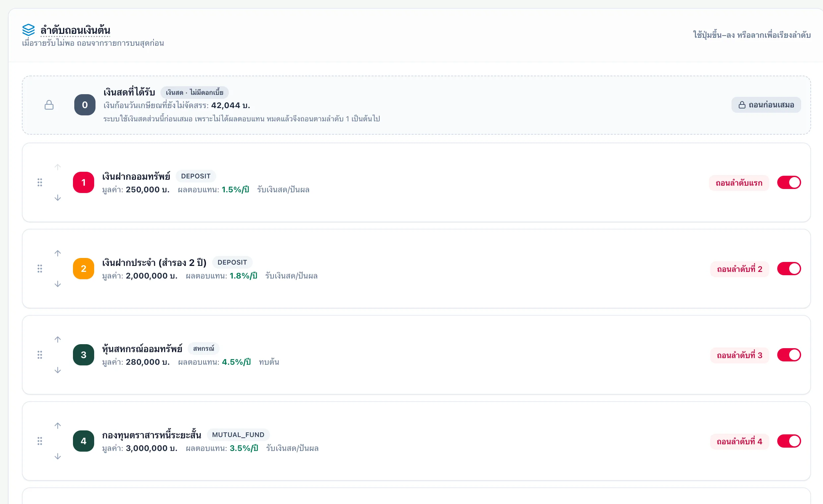
Task: Click the drag handle for เงินฝากออมทรัพย์
Action: 40,182
